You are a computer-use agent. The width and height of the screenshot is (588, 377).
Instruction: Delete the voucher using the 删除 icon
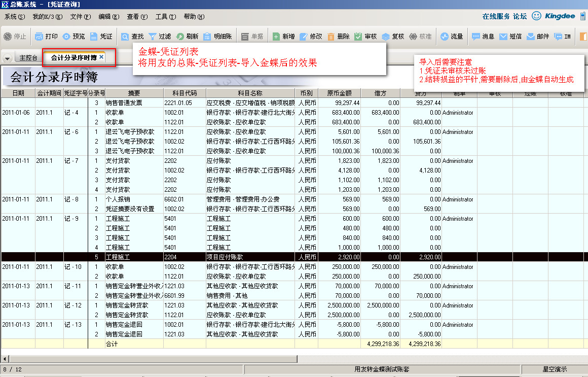[x=331, y=37]
